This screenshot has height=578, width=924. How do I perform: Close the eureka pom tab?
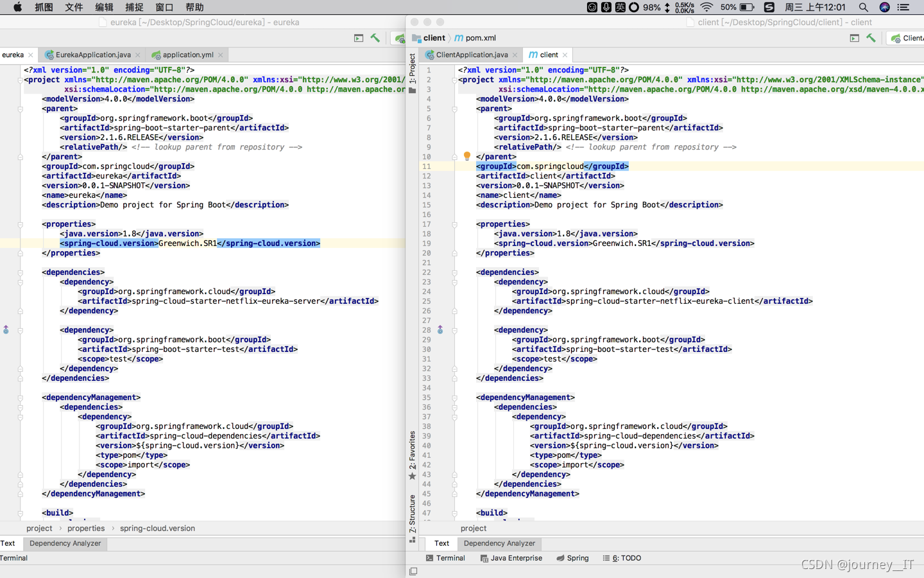pos(31,55)
